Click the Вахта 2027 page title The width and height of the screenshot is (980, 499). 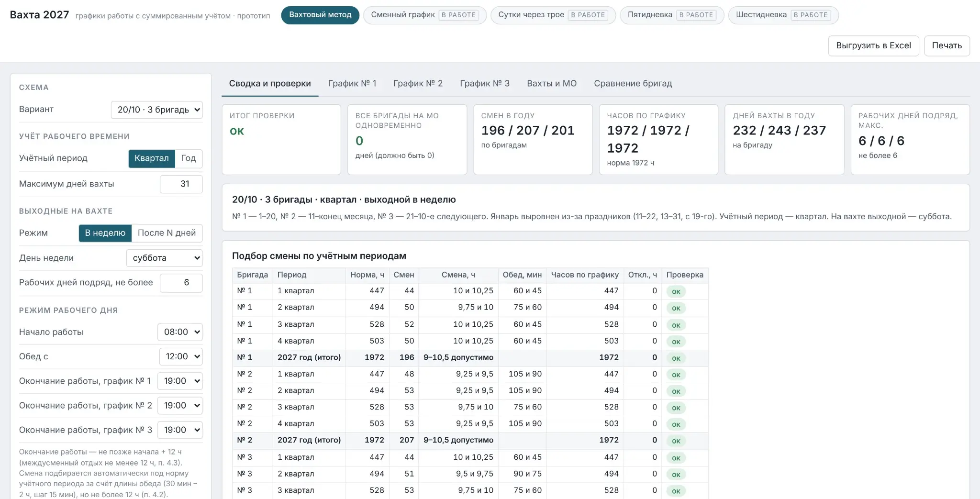coord(39,15)
